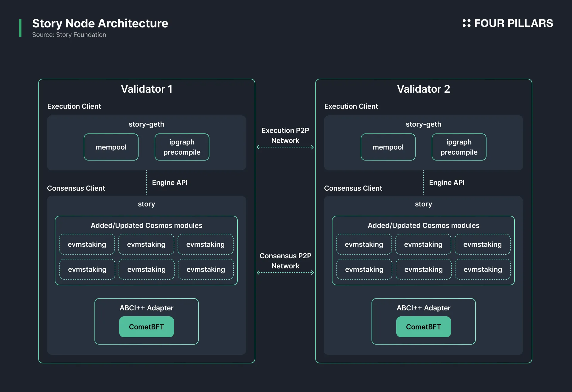Click Added/Updated Cosmos modules heading in Validator 1
The width and height of the screenshot is (572, 392).
pos(147,225)
